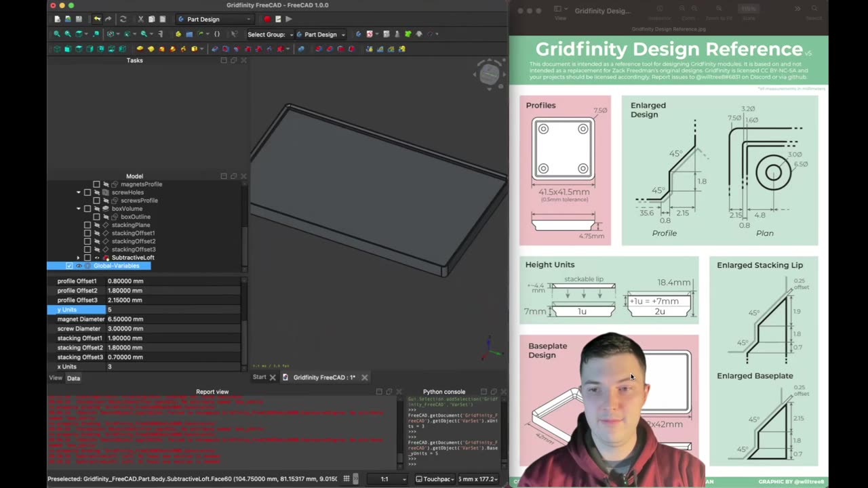Screen dimensions: 868x488
Task: Open the Select Group dropdown
Action: click(x=270, y=34)
